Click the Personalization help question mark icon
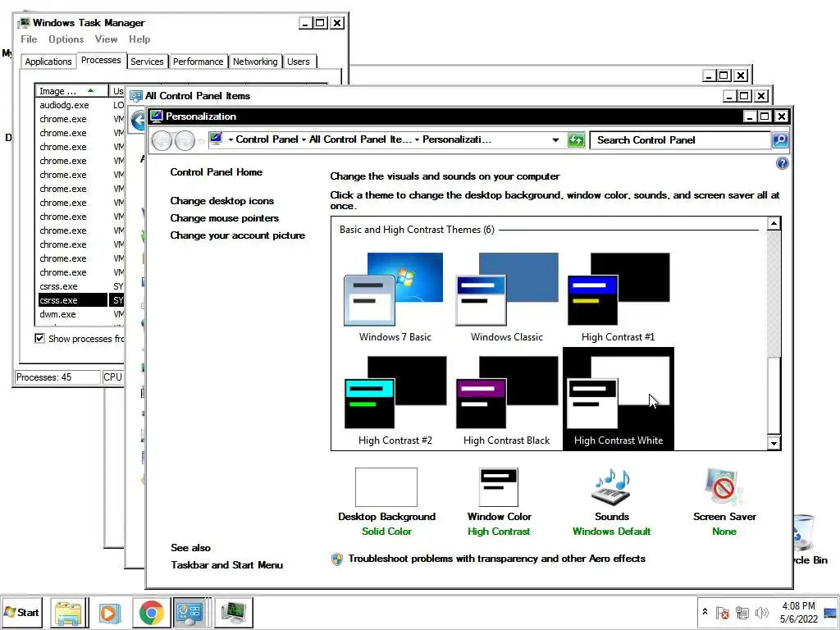Viewport: 840px width, 630px height. [x=782, y=163]
